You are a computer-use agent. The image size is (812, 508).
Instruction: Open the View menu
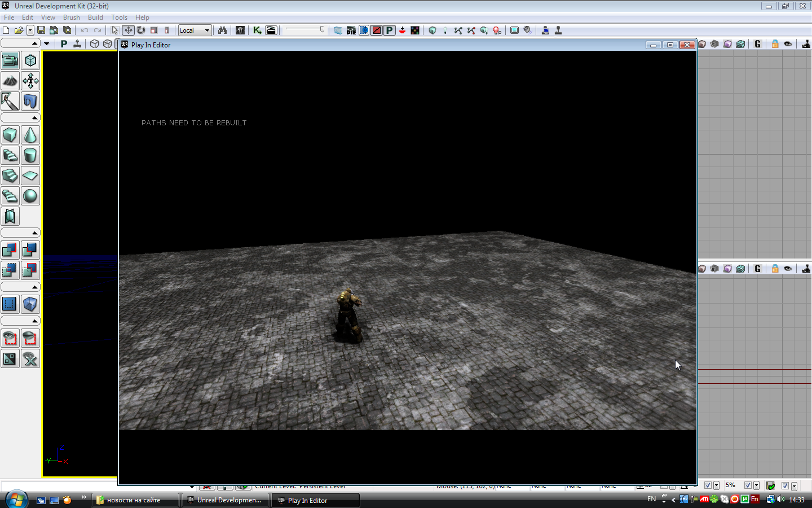[48, 17]
